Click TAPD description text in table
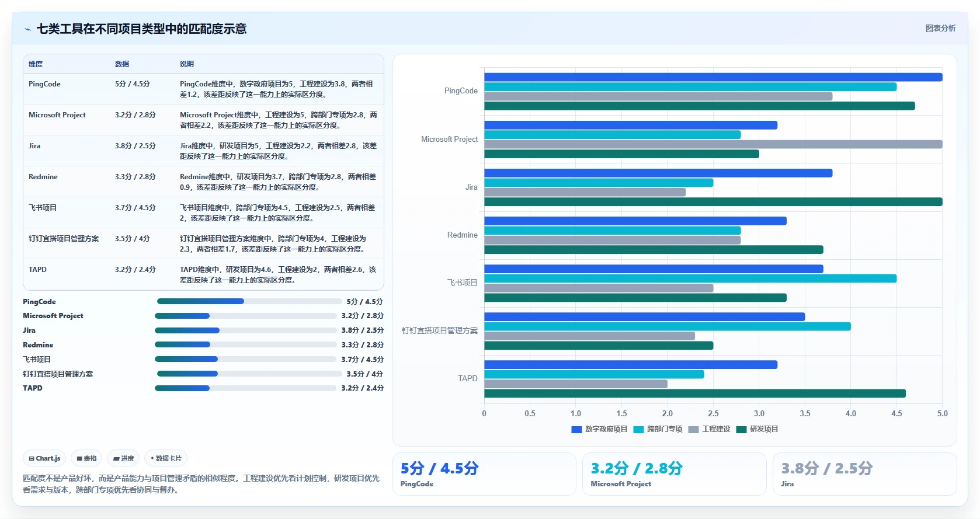Screen dimensions: 980x519 coord(278,275)
